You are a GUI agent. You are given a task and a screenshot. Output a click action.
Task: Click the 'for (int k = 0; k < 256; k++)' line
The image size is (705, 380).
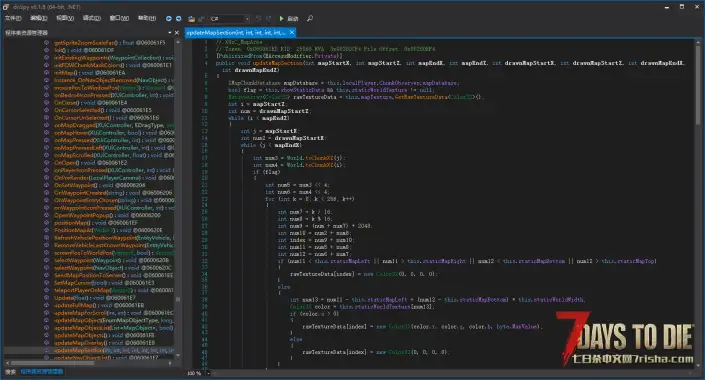[309, 199]
